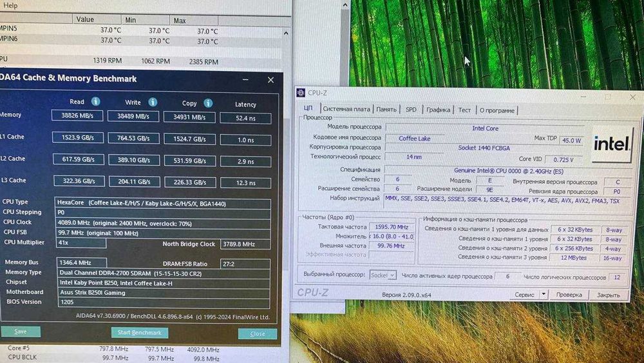Click the Закрыть button in CPU-Z
The width and height of the screenshot is (644, 363).
click(609, 295)
